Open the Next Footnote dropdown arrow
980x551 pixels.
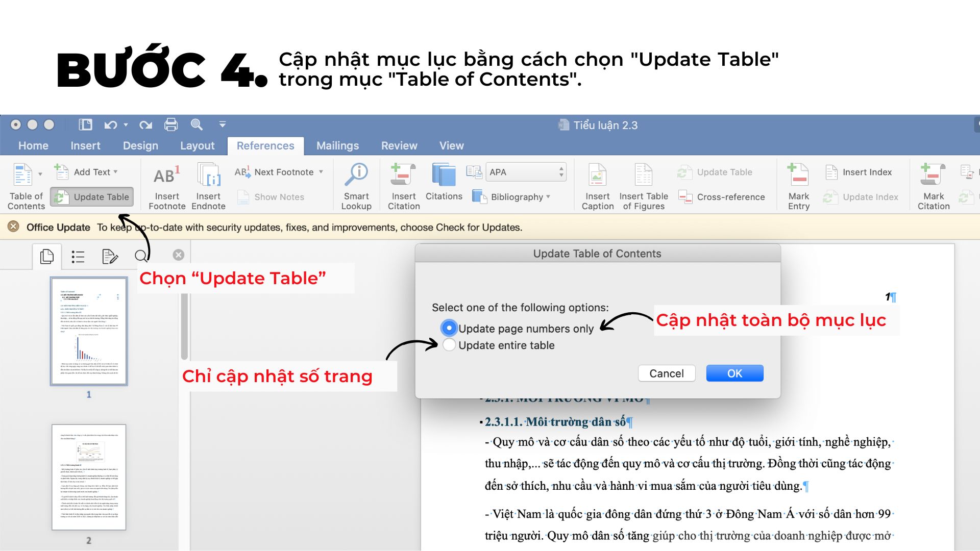point(321,172)
